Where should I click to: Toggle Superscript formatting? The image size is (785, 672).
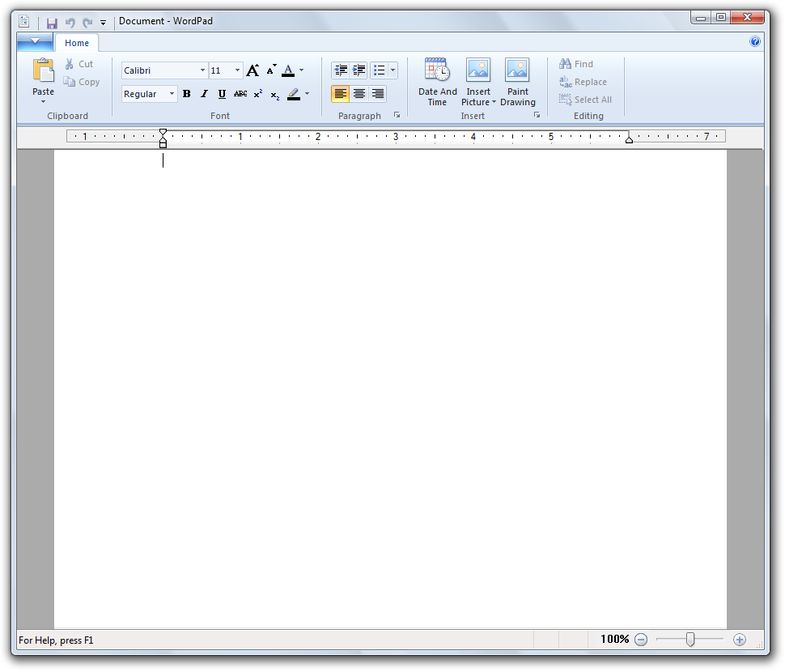pyautogui.click(x=258, y=94)
